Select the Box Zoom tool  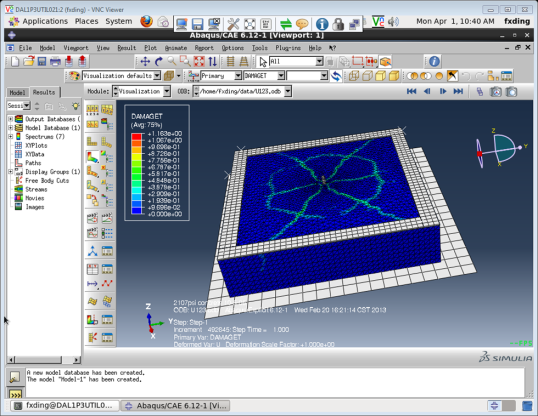pyautogui.click(x=185, y=61)
